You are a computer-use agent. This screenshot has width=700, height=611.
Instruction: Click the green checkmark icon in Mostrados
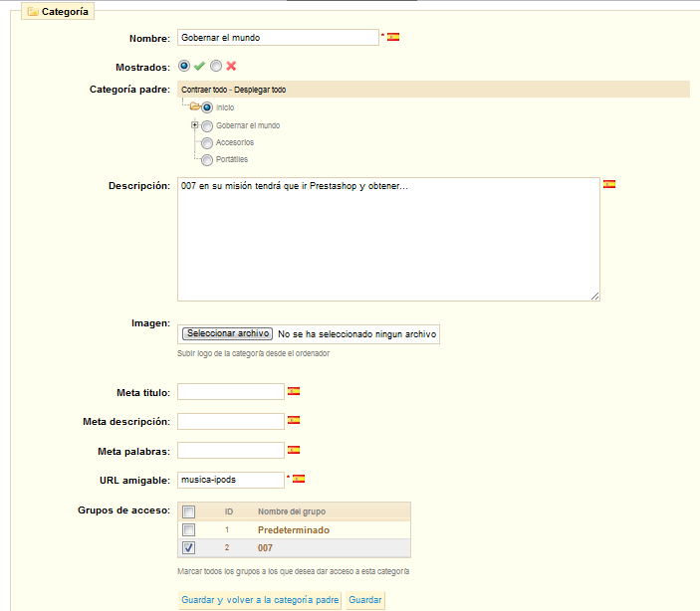click(x=199, y=66)
